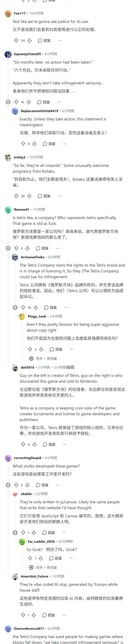Open entity2's user profile
Screen dimensions: 129x644
[x=19, y=157]
